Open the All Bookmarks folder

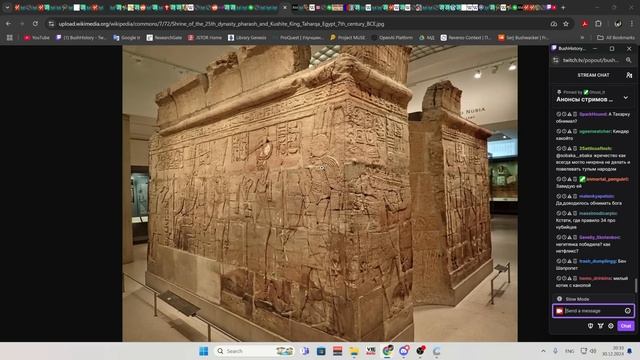(616, 38)
